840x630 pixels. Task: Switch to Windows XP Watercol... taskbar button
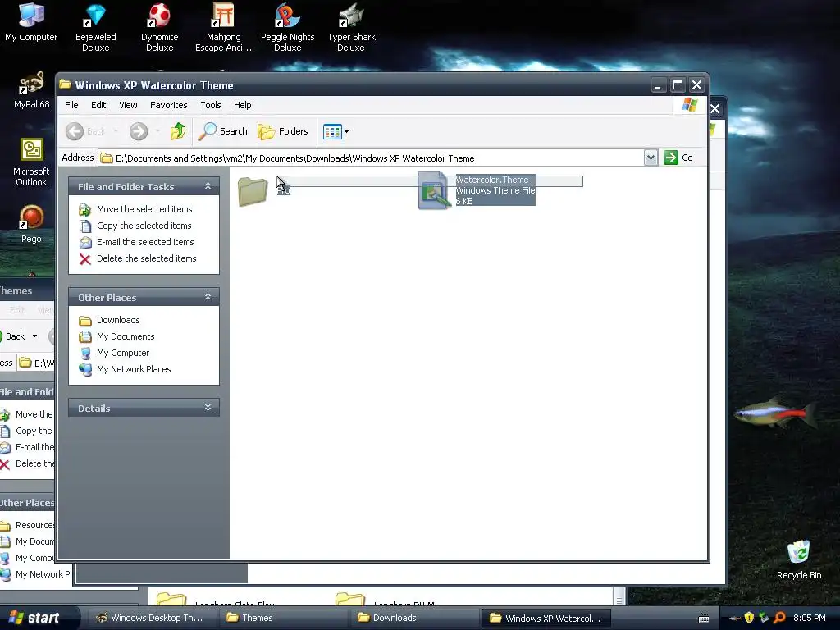coord(546,618)
